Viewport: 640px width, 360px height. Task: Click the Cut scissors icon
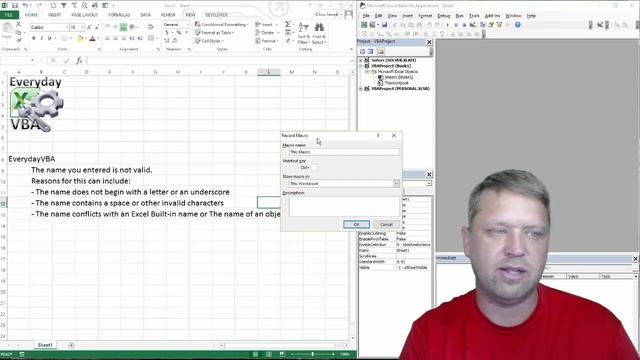(x=18, y=24)
